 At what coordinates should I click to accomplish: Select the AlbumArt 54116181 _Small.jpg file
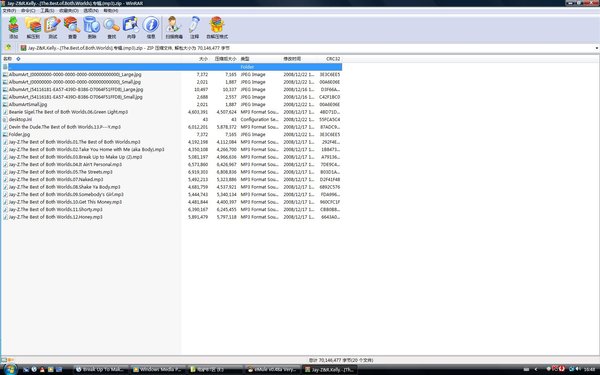coord(76,97)
